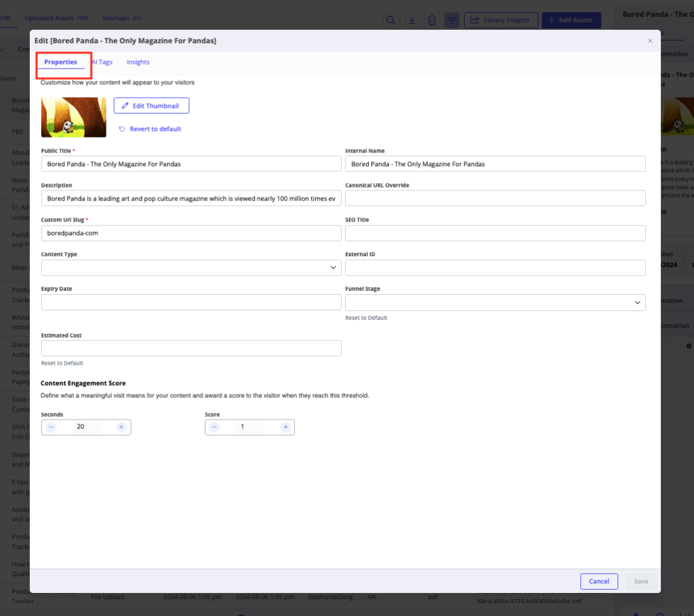
Task: Click the External ID field
Action: (495, 268)
